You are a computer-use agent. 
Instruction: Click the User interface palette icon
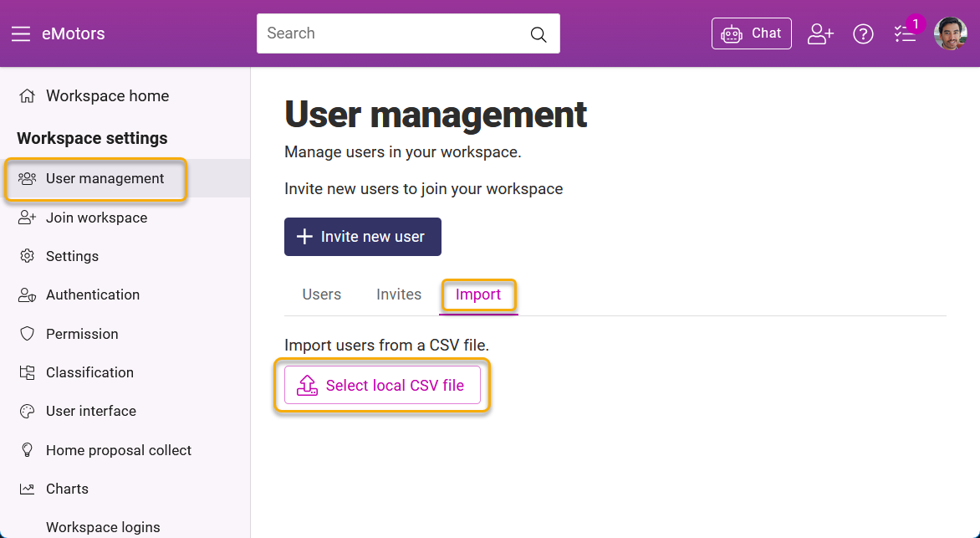coord(28,411)
